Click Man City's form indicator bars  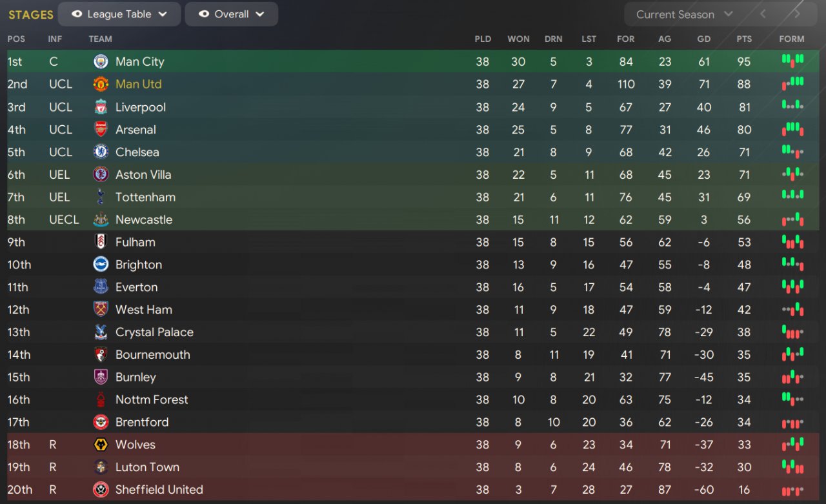point(792,62)
